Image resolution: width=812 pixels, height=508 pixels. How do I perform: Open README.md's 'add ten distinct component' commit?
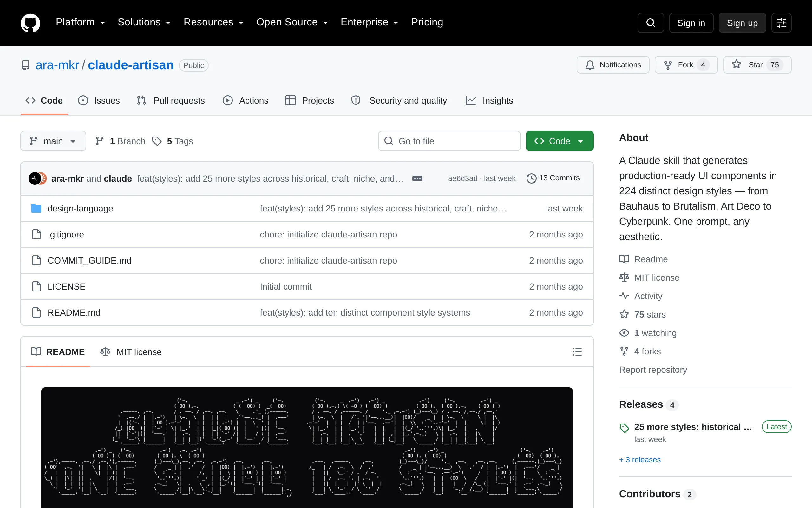point(365,312)
